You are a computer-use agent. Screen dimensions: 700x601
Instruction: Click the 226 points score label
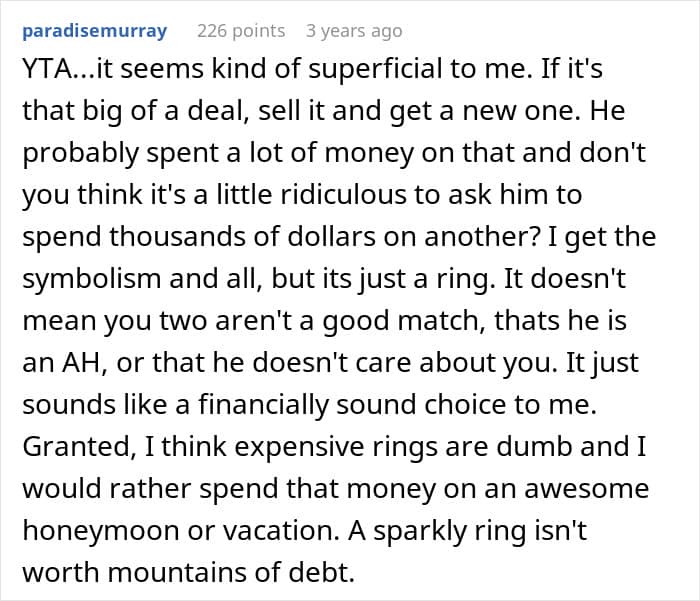click(241, 31)
